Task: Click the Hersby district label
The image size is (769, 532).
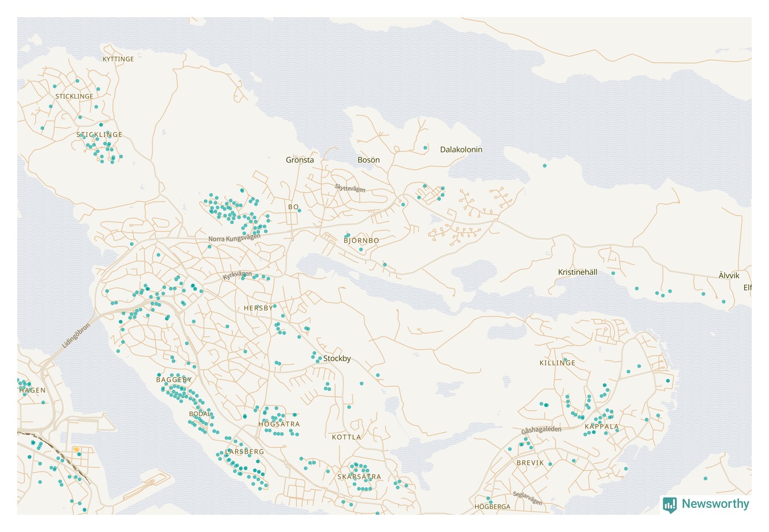Action: coord(258,308)
